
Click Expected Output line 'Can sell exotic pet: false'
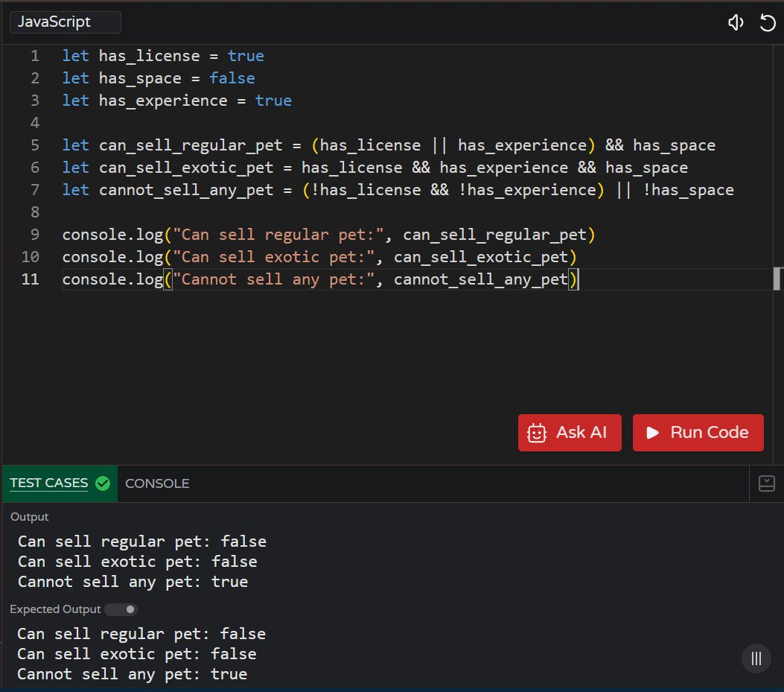137,654
